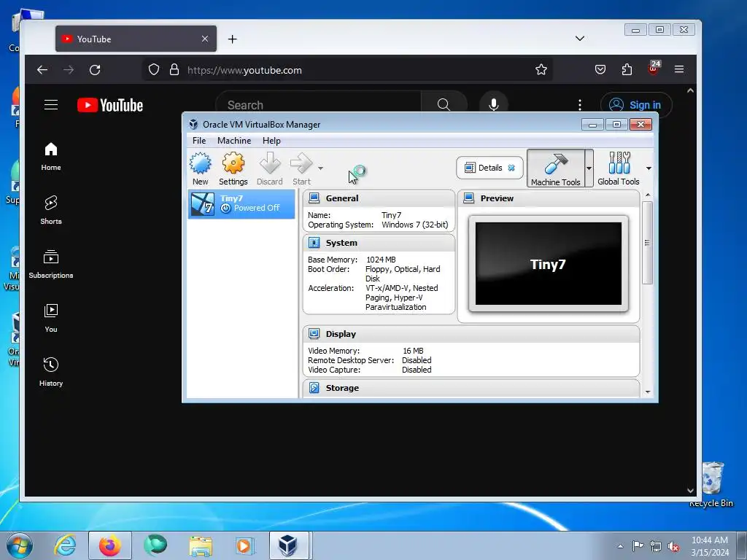This screenshot has height=560, width=747.
Task: Click the details pane scroll down arrow
Action: (x=648, y=392)
